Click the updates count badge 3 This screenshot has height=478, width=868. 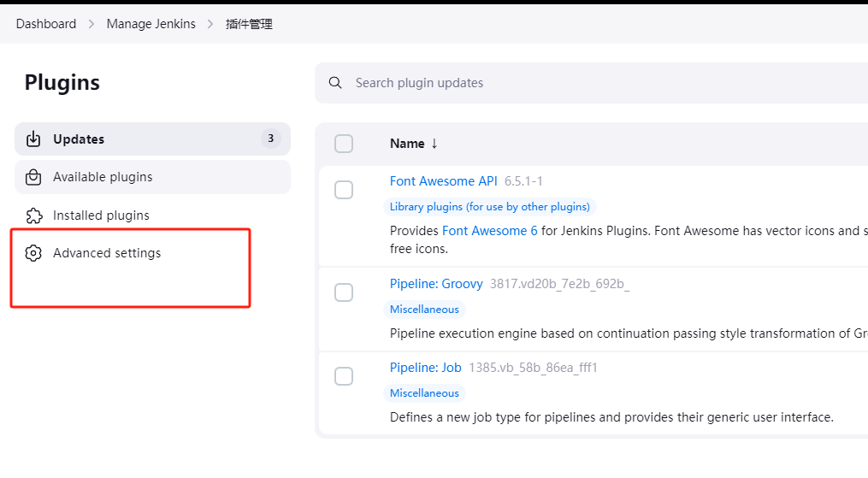click(271, 139)
